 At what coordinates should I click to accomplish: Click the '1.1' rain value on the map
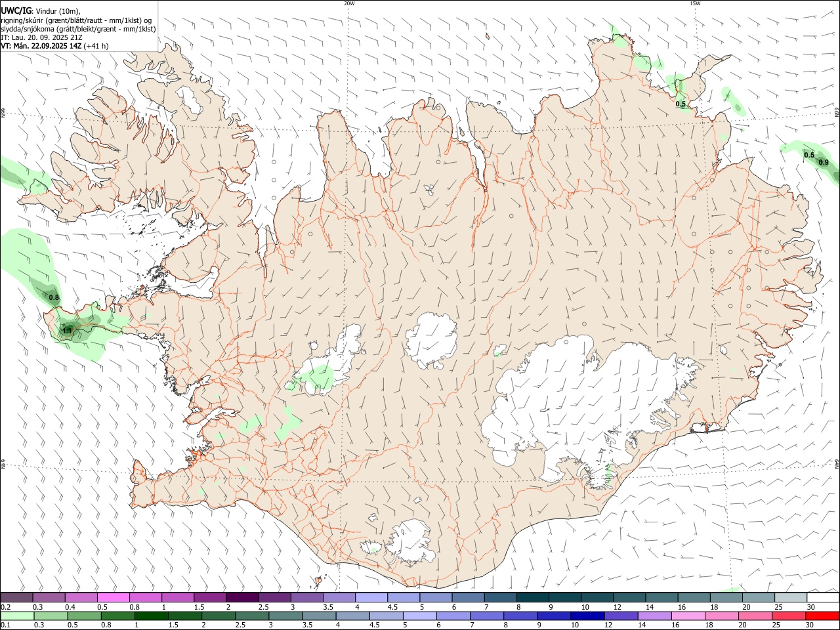click(66, 330)
